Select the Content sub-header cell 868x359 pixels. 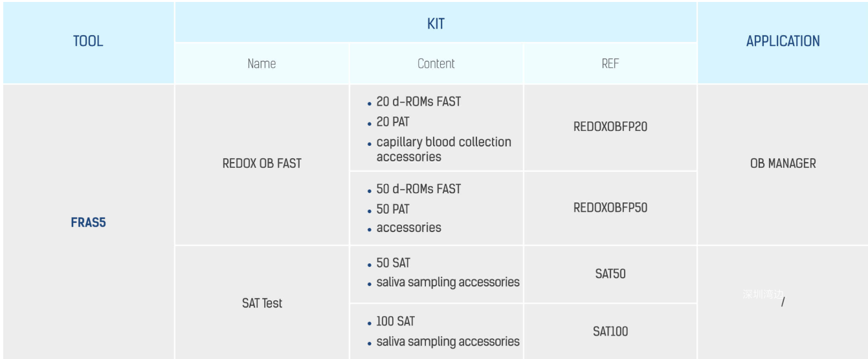point(436,64)
